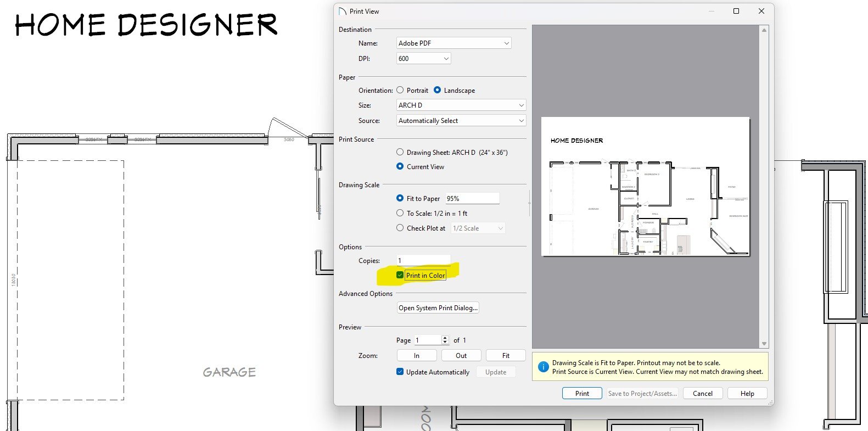This screenshot has width=868, height=431.
Task: Click the Fit zoom button
Action: (506, 356)
